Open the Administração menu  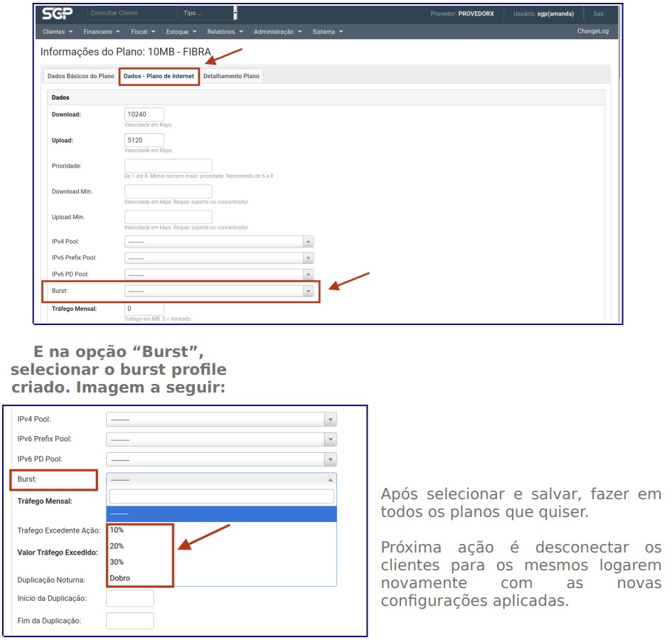tap(277, 32)
